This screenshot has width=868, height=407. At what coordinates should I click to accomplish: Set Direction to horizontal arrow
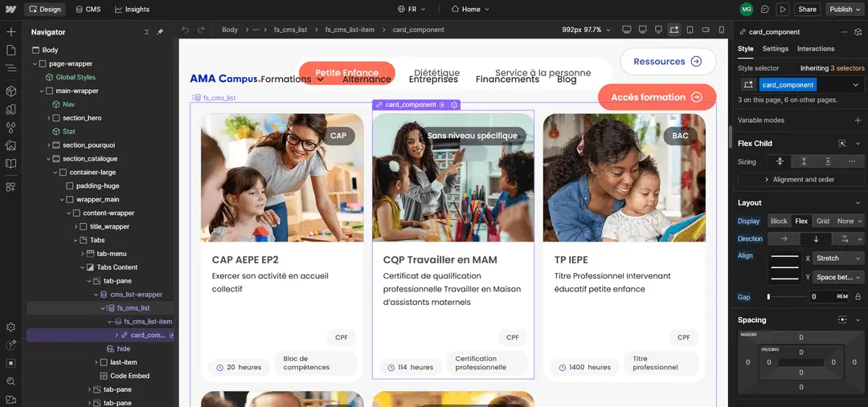pyautogui.click(x=784, y=239)
